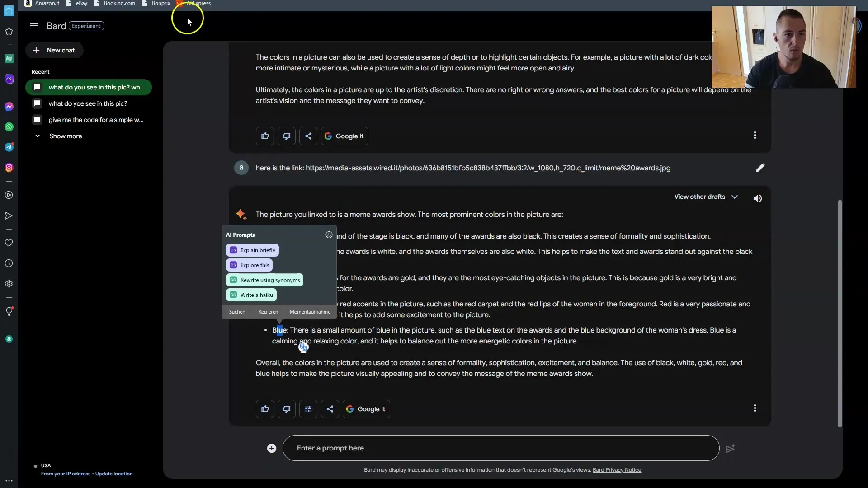The height and width of the screenshot is (488, 868).
Task: Click the share icon on last response
Action: pos(330,408)
